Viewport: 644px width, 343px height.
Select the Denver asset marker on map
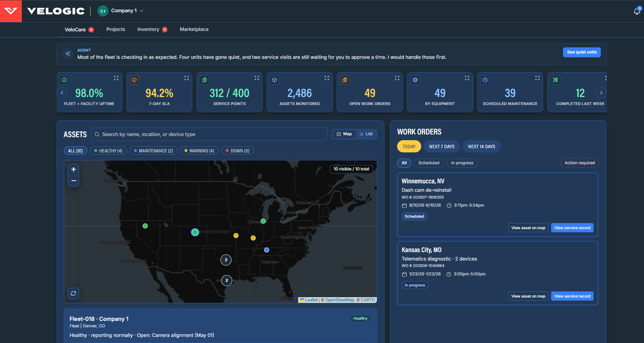[x=195, y=232]
